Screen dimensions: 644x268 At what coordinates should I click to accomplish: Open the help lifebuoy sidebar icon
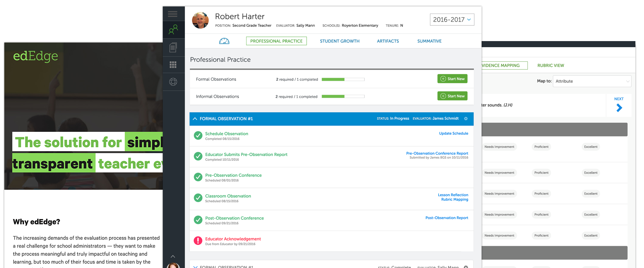[173, 82]
